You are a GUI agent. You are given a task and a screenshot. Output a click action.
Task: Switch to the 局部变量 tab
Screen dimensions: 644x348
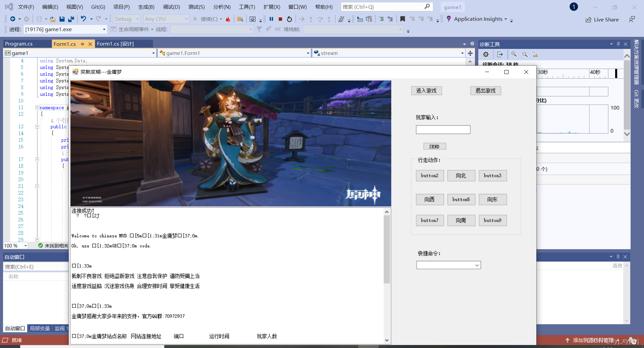(x=40, y=328)
